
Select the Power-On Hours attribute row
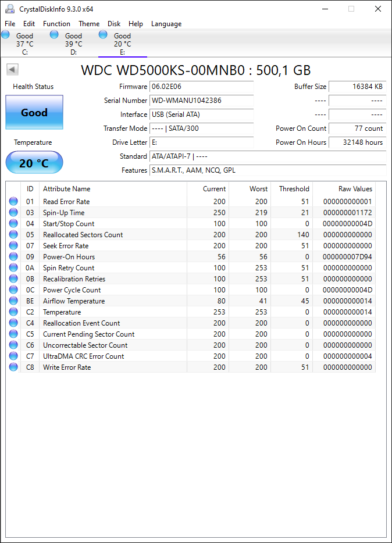[x=190, y=256]
